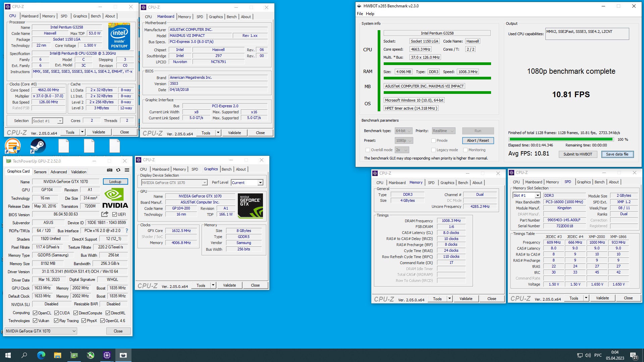Open the Socket #1 selection dropdown
Image resolution: width=644 pixels, height=362 pixels.
pyautogui.click(x=48, y=121)
